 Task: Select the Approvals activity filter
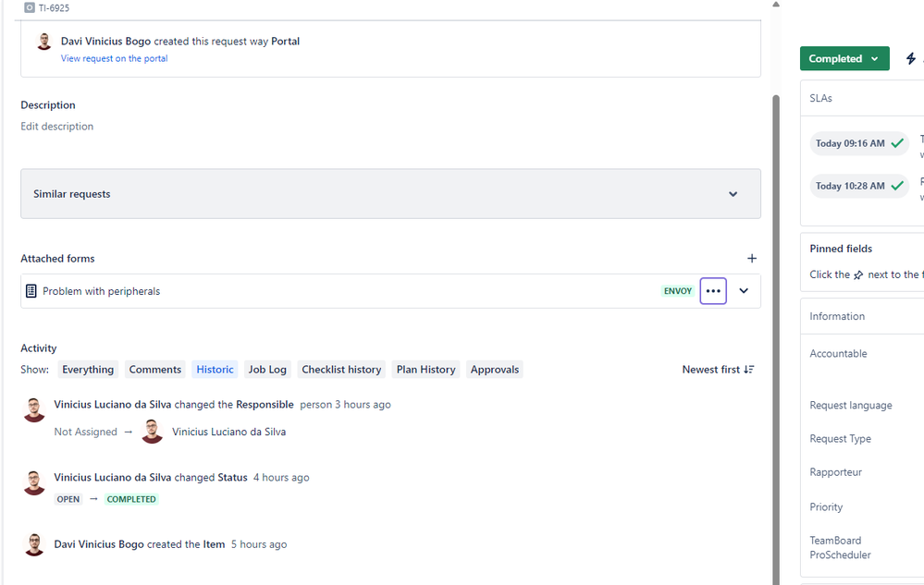point(495,370)
